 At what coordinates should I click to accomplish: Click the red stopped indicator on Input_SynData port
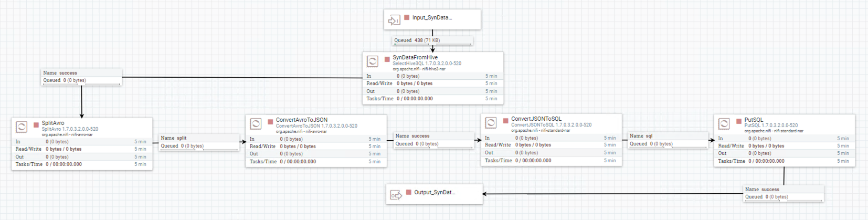tap(407, 17)
